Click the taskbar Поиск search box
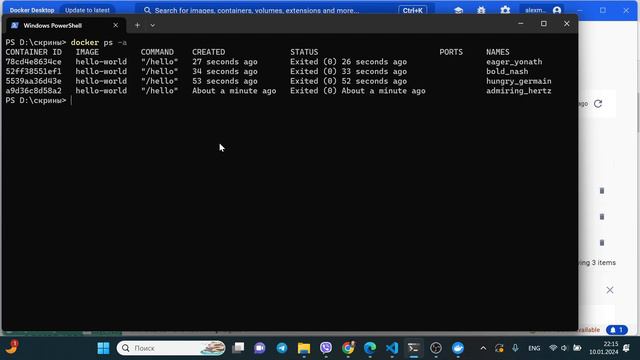640x360 pixels. (x=171, y=348)
